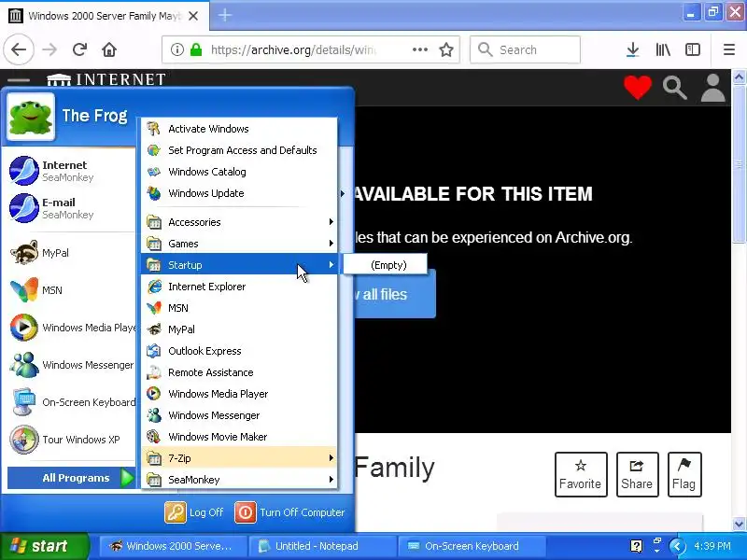The width and height of the screenshot is (747, 560).
Task: Open the downloads arrow icon
Action: point(632,49)
